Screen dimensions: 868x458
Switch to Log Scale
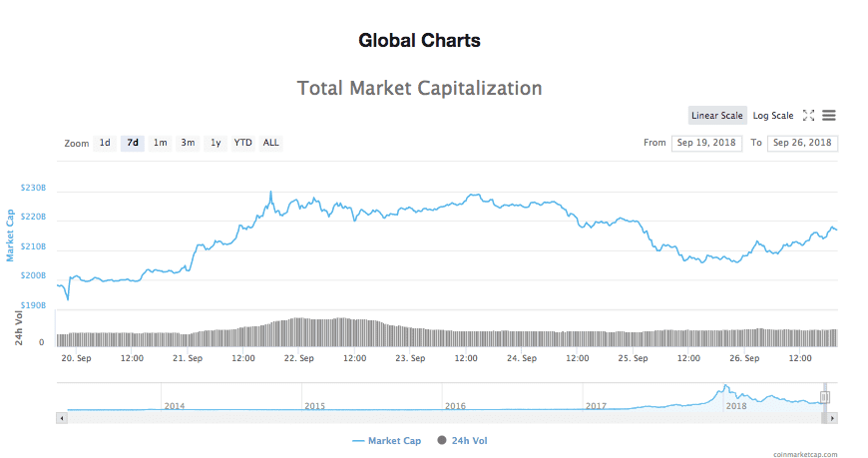[773, 116]
